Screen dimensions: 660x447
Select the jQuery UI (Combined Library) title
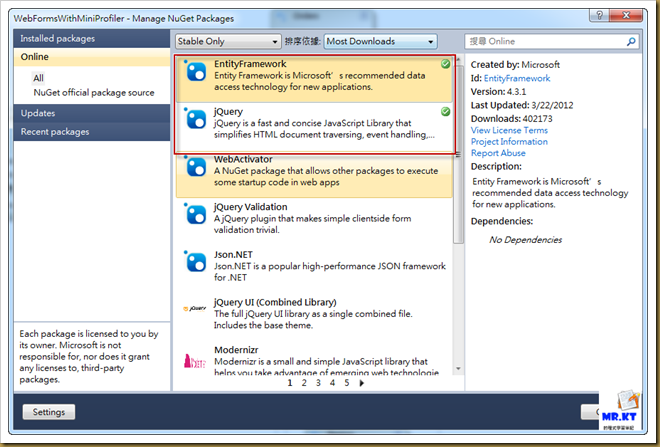pos(275,302)
